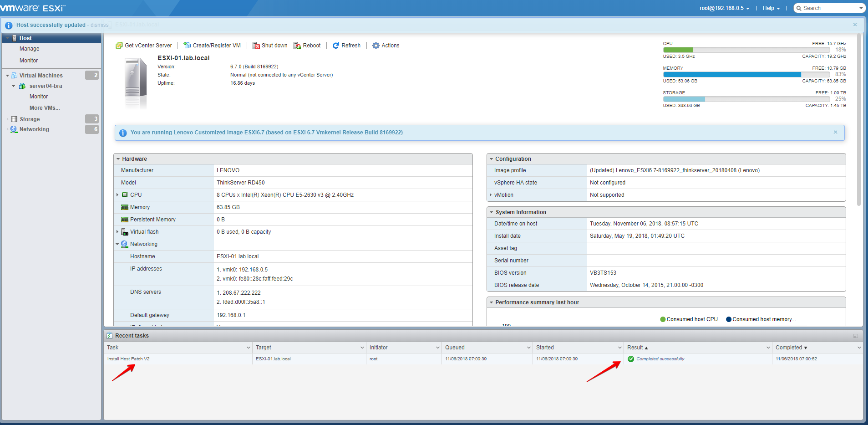
Task: Sort tasks by Result column
Action: 637,348
